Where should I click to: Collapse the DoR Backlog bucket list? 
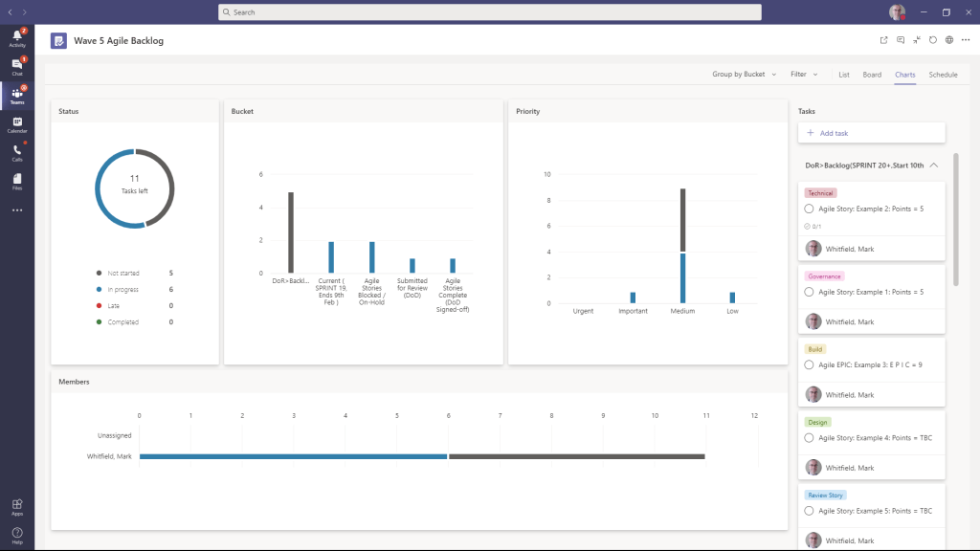(933, 165)
